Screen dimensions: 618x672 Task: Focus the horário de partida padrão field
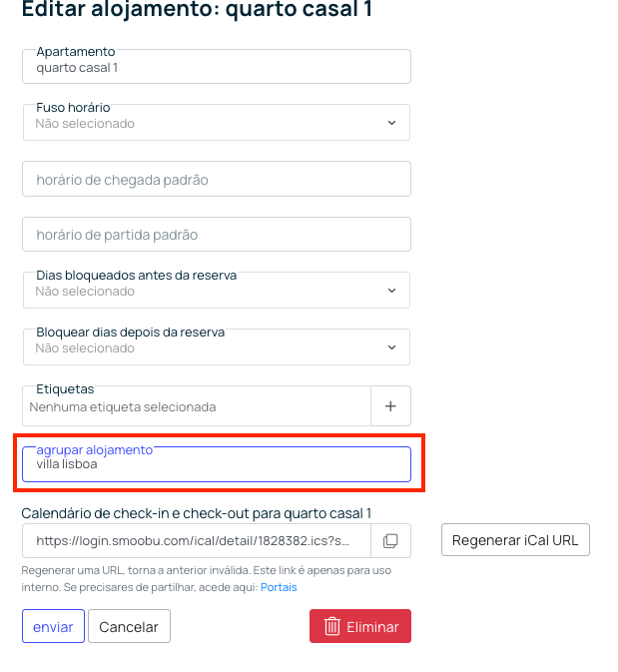click(x=217, y=235)
